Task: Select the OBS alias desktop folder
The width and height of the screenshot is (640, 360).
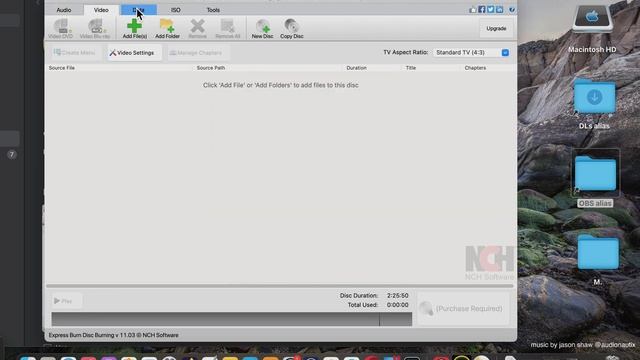Action: (x=595, y=179)
